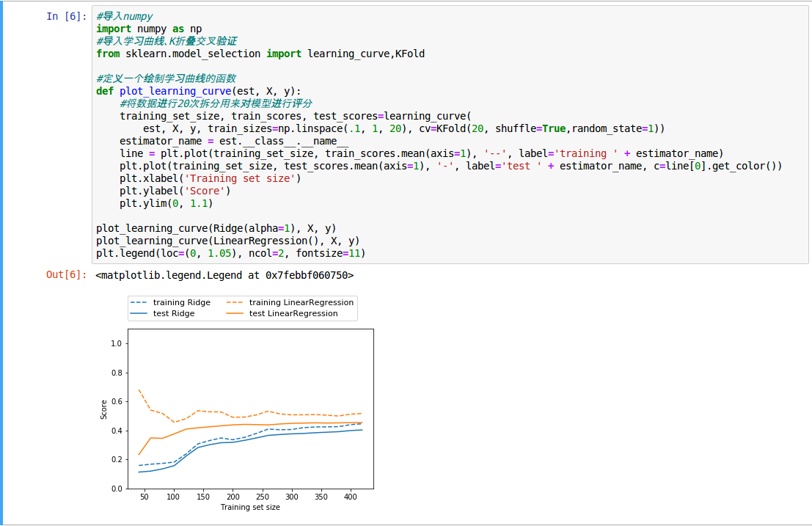Click the 250 x-axis tick label
The width and height of the screenshot is (812, 526).
pyautogui.click(x=263, y=497)
